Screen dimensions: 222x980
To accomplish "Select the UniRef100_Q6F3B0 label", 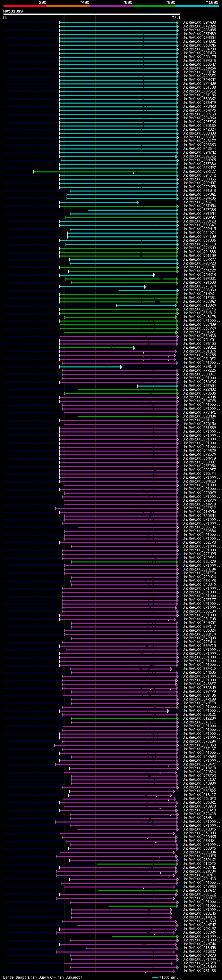I will pyautogui.click(x=199, y=164).
